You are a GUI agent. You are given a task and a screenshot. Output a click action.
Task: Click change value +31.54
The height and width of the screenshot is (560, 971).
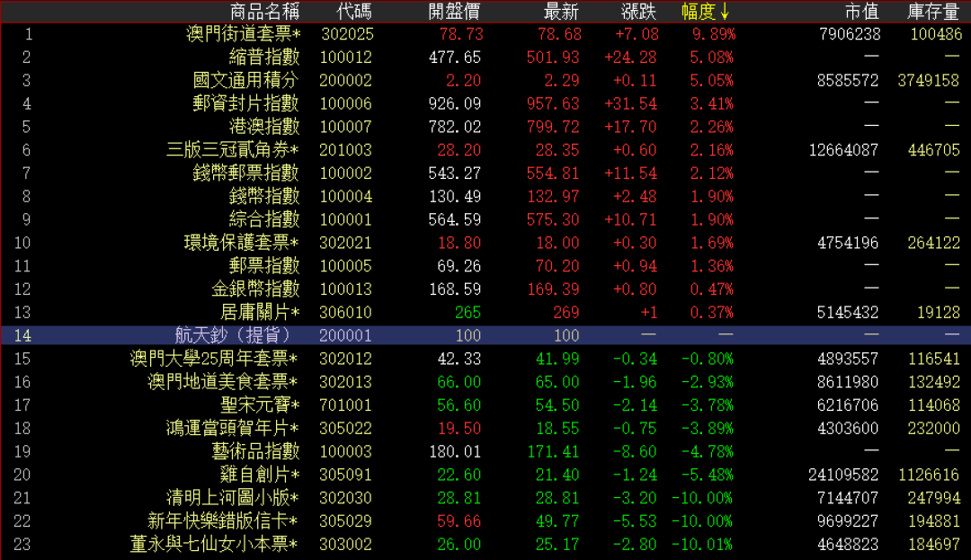click(x=631, y=104)
